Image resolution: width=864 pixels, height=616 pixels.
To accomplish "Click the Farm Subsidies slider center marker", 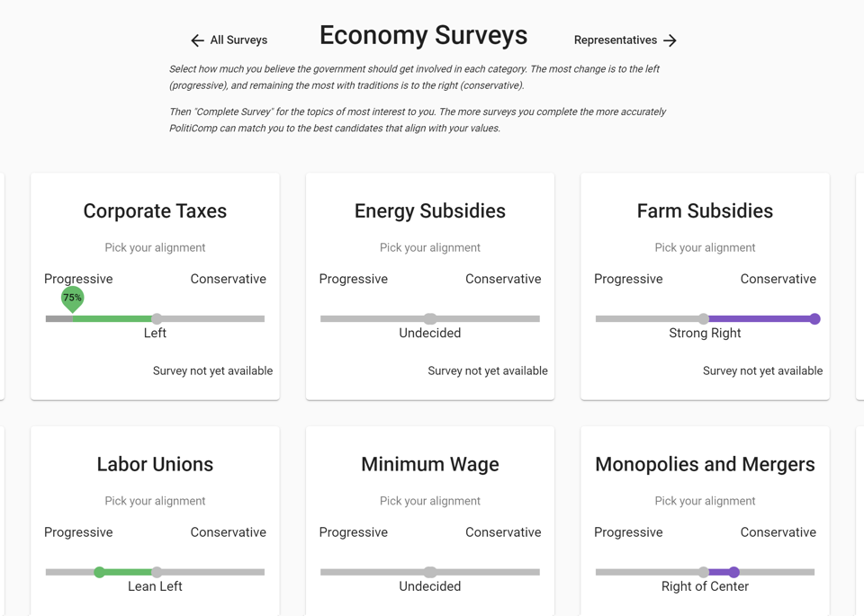I will click(704, 318).
